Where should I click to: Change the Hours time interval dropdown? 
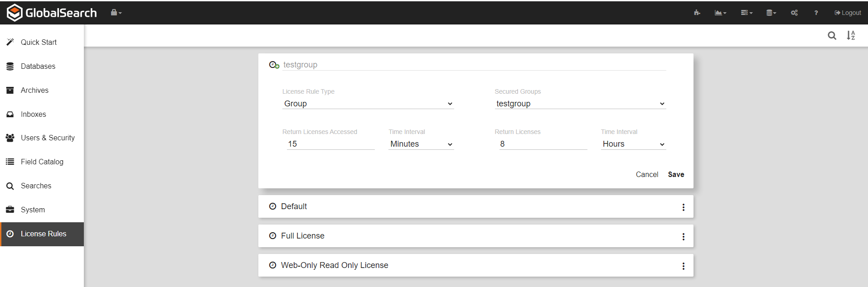pyautogui.click(x=633, y=144)
